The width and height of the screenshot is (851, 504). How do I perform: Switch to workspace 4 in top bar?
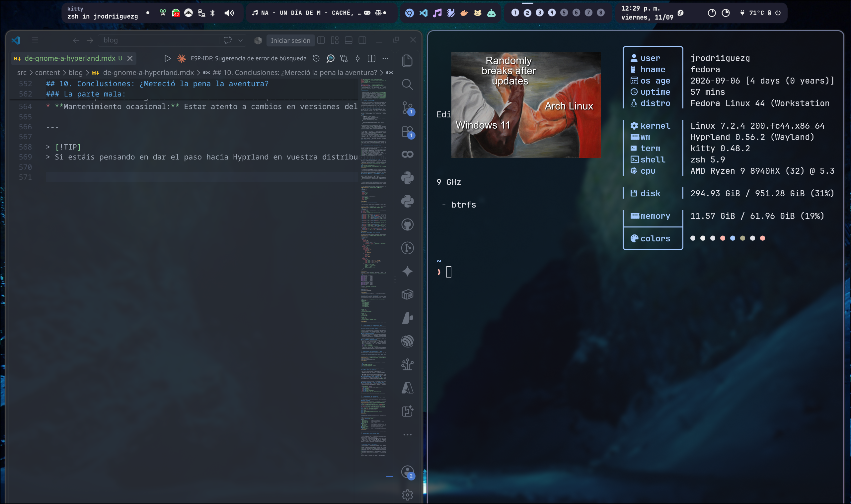click(552, 13)
